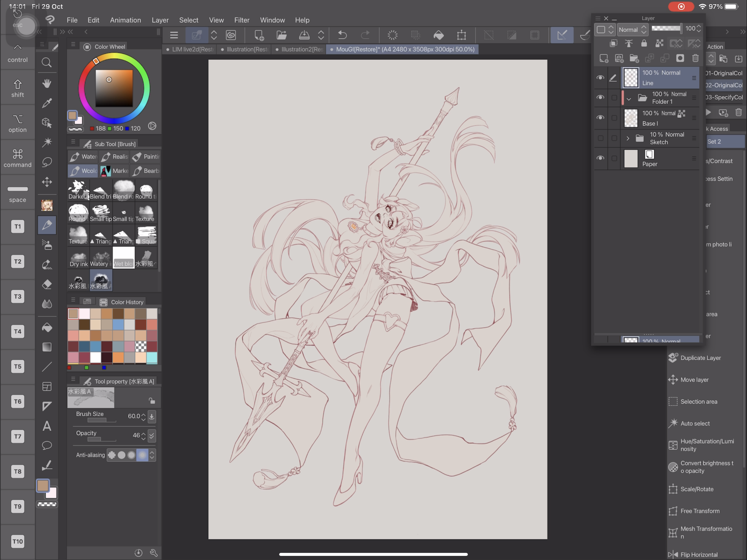Screen dimensions: 747x560
Task: Click the Open file folder icon
Action: point(281,35)
